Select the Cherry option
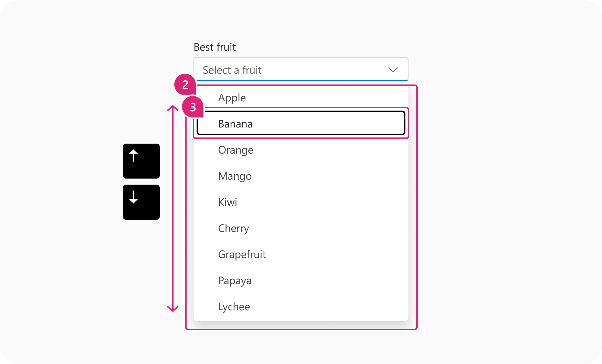The height and width of the screenshot is (364, 602). [x=301, y=228]
